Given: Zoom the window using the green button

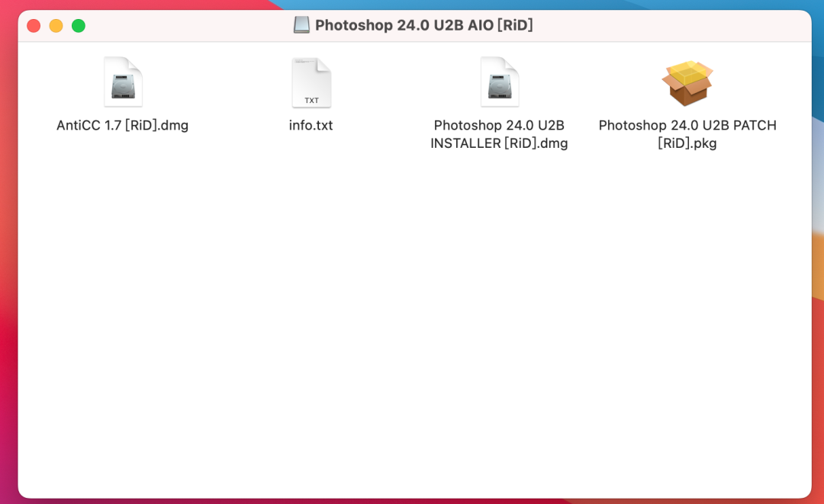Looking at the screenshot, I should (x=79, y=26).
